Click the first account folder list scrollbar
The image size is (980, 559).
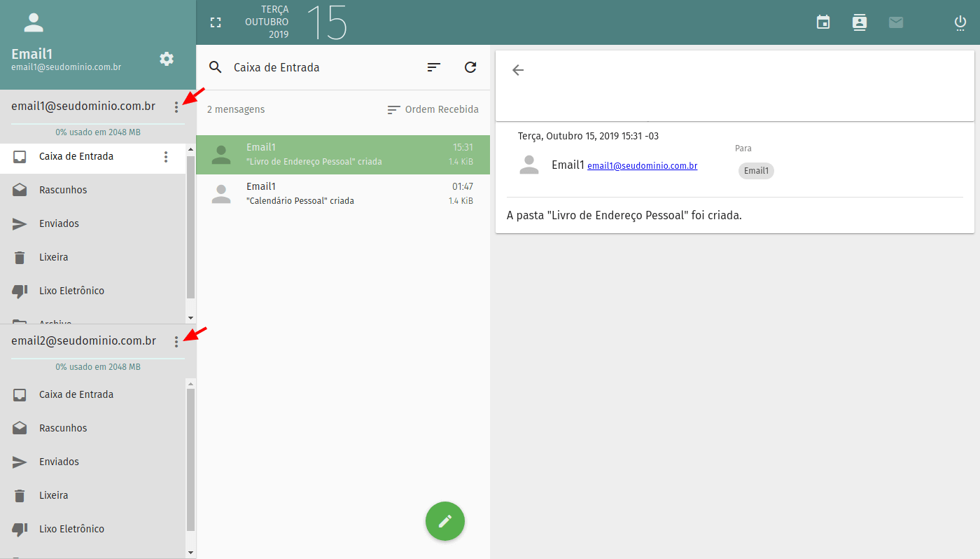click(190, 228)
